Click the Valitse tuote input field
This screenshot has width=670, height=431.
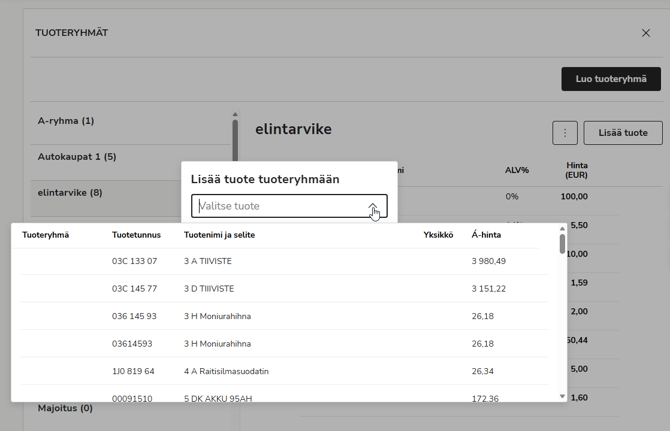[x=280, y=207]
